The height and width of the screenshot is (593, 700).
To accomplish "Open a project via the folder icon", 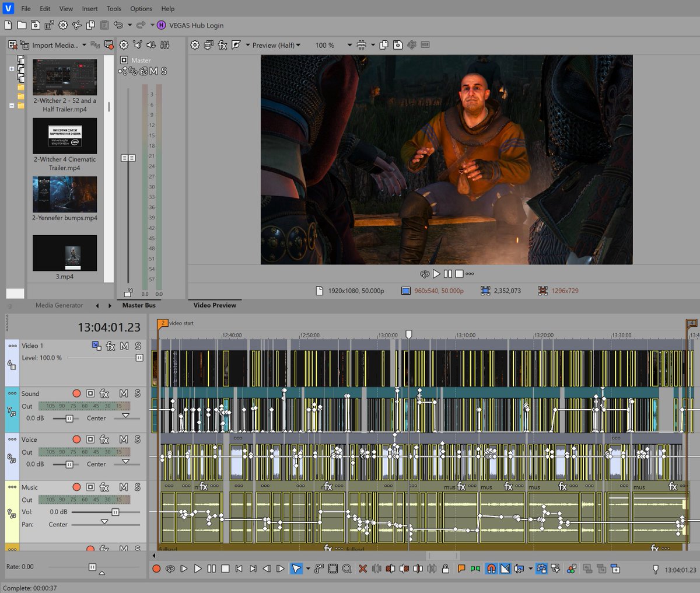I will 22,25.
